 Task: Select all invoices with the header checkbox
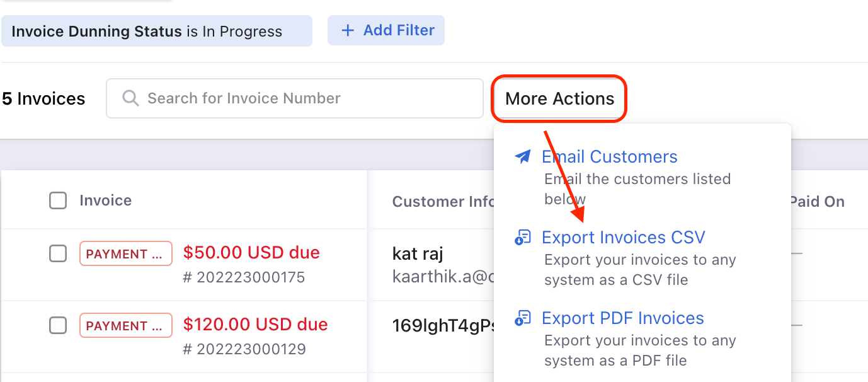[x=58, y=201]
